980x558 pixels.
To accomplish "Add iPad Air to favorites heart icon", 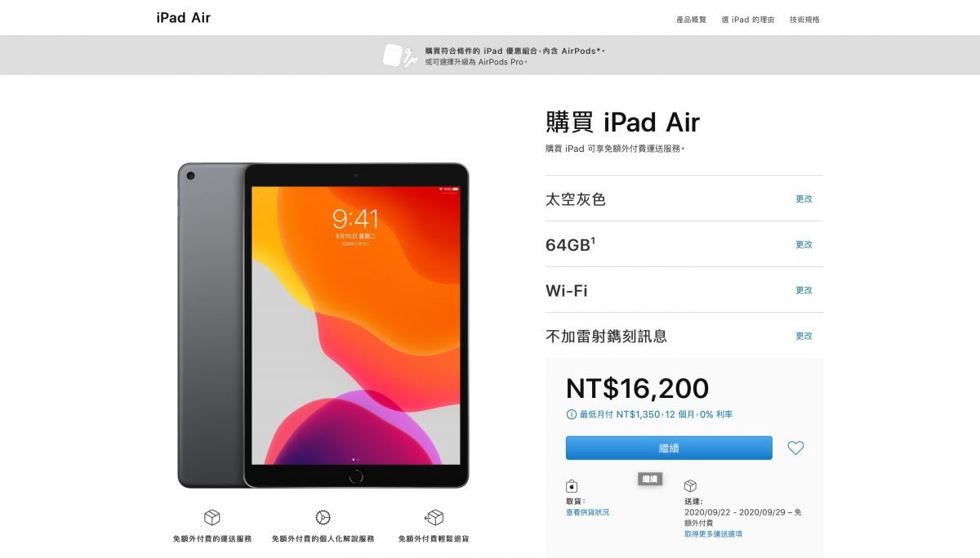I will click(x=795, y=448).
